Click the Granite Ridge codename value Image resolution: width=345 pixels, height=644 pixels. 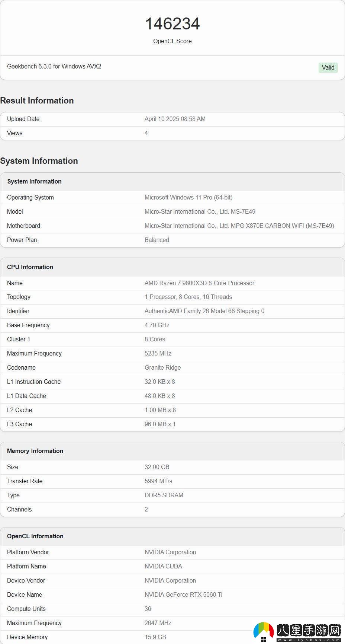point(162,367)
